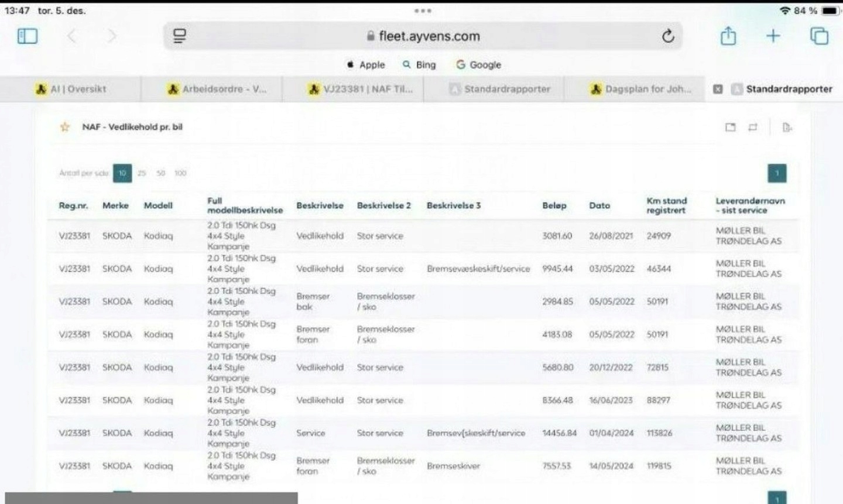The image size is (843, 504).
Task: Mark NAF - Vedlikehold pr. bil as favorite
Action: [65, 127]
